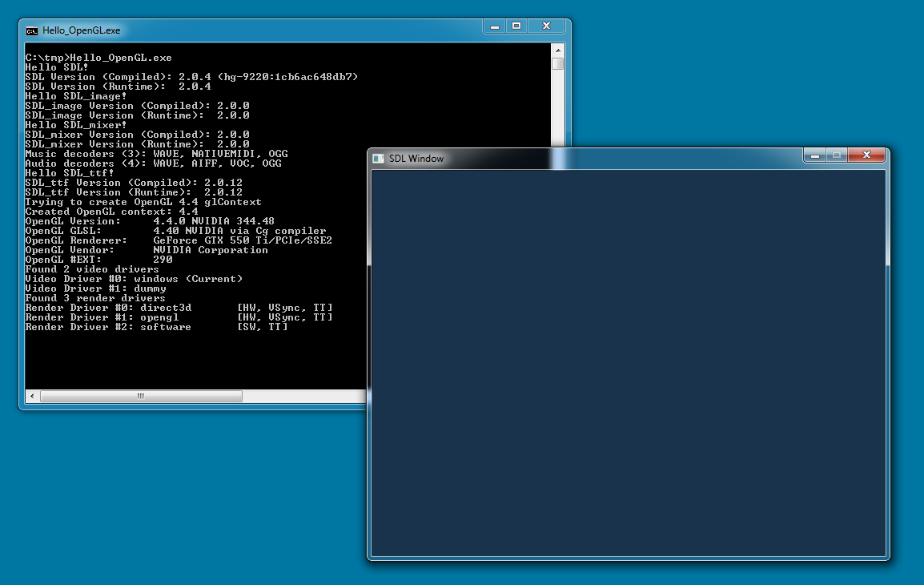This screenshot has width=924, height=585.
Task: Click the 'Music decoders (3)' line
Action: [157, 154]
